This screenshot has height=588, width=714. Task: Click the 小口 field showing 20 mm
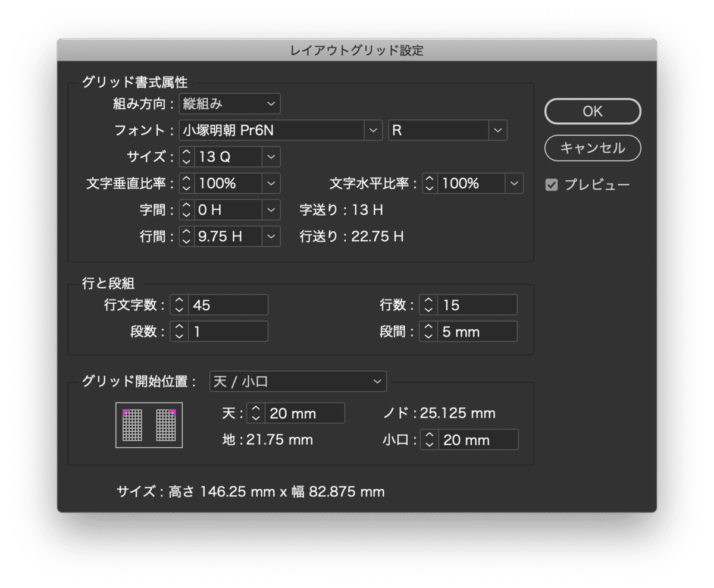coord(479,439)
